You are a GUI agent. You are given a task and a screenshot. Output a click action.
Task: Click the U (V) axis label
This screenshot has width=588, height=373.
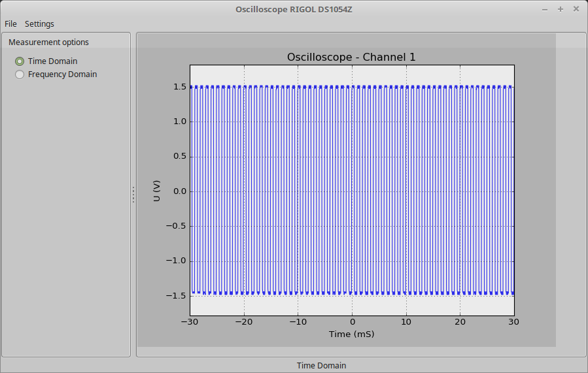pos(157,191)
